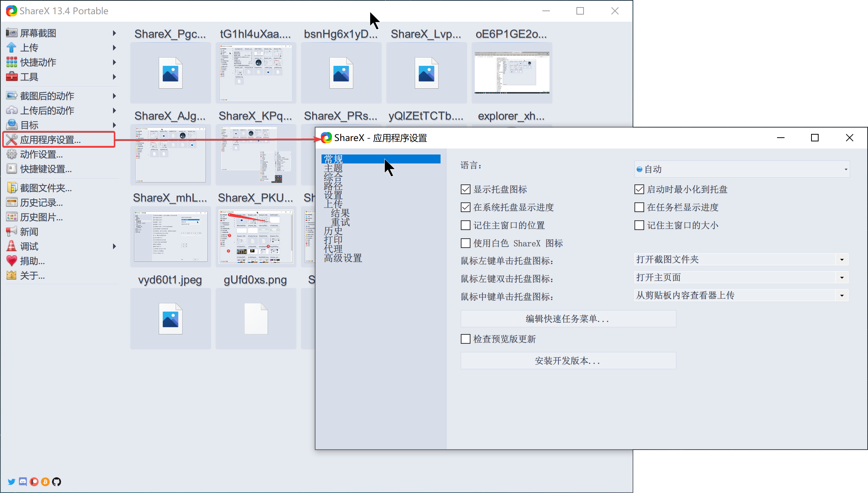Open 鼠标左键双击托盘图标 dropdown

tap(741, 278)
